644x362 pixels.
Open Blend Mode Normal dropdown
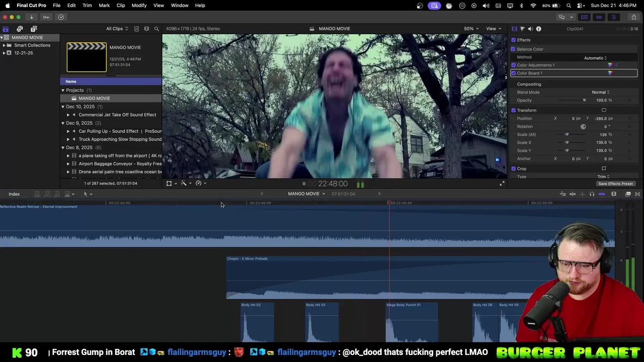pos(601,92)
